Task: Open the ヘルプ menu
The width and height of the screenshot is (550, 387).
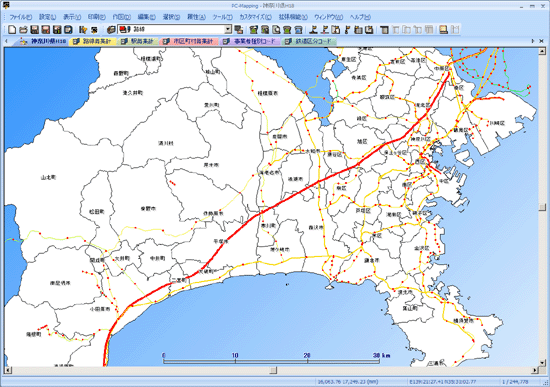Action: click(360, 17)
